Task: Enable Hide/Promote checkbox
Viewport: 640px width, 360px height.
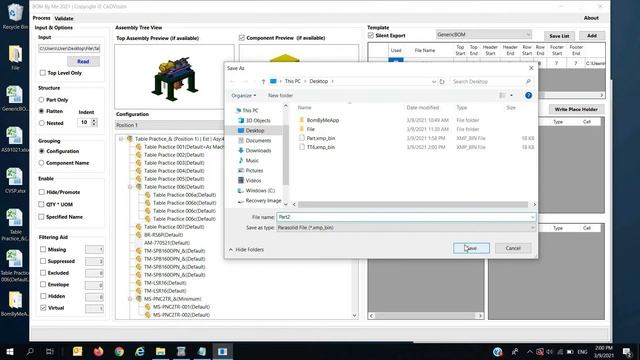Action: [42, 192]
